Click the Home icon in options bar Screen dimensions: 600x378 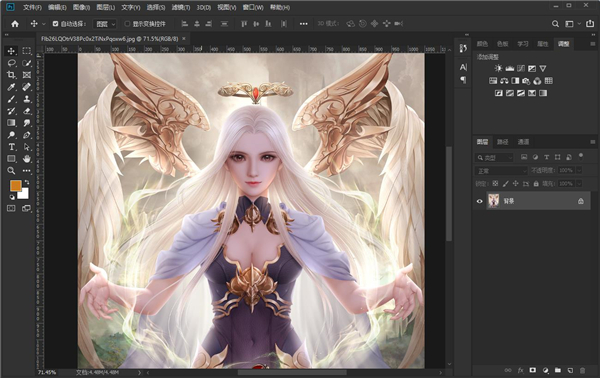(x=15, y=24)
